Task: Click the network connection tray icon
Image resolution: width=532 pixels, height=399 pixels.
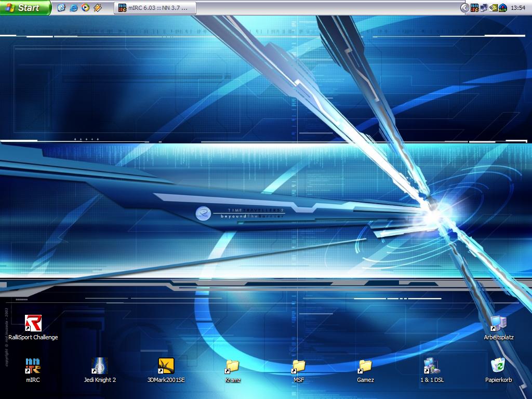Action: tap(484, 8)
